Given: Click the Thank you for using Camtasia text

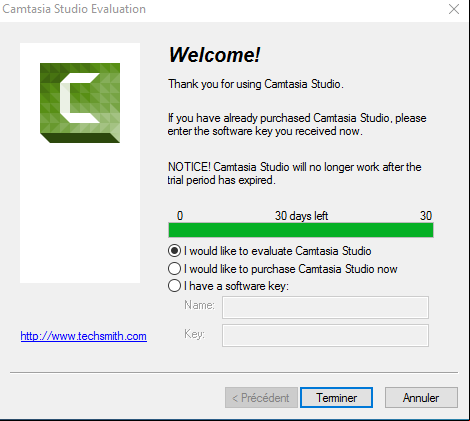Looking at the screenshot, I should pyautogui.click(x=256, y=84).
